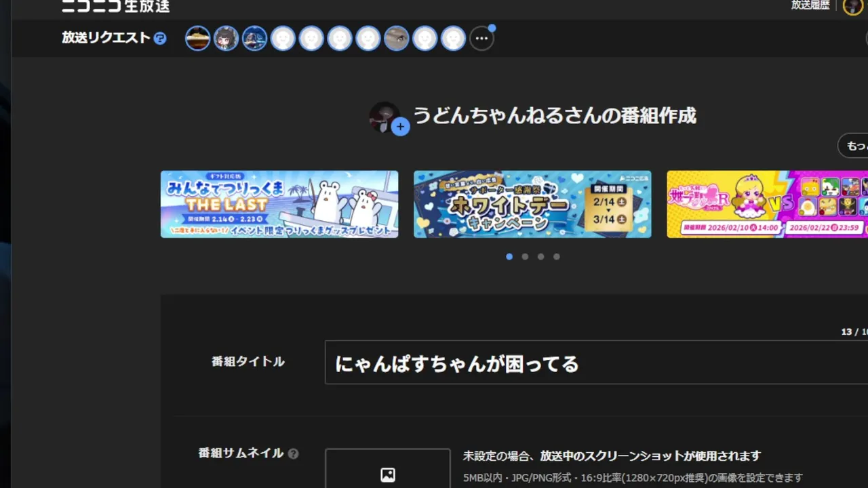Select the boat picture avatar in broadcast requests

198,39
